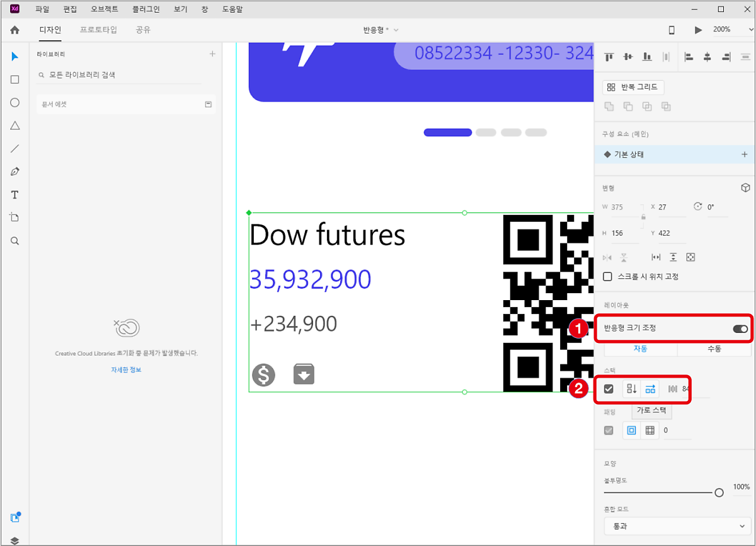Open mobile device preview icon

[672, 30]
